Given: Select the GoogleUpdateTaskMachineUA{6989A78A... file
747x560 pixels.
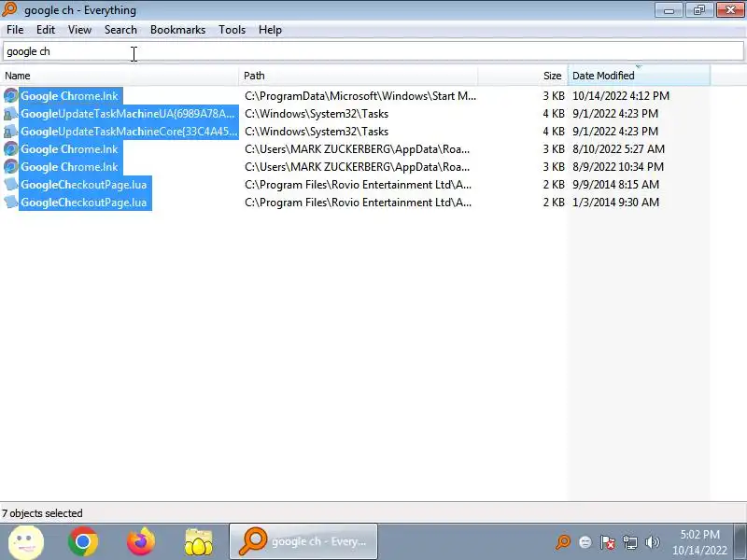Looking at the screenshot, I should (x=128, y=114).
